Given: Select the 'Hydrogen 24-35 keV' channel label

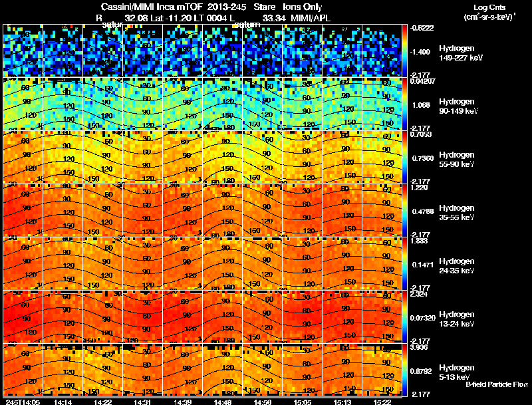Looking at the screenshot, I should click(456, 266).
